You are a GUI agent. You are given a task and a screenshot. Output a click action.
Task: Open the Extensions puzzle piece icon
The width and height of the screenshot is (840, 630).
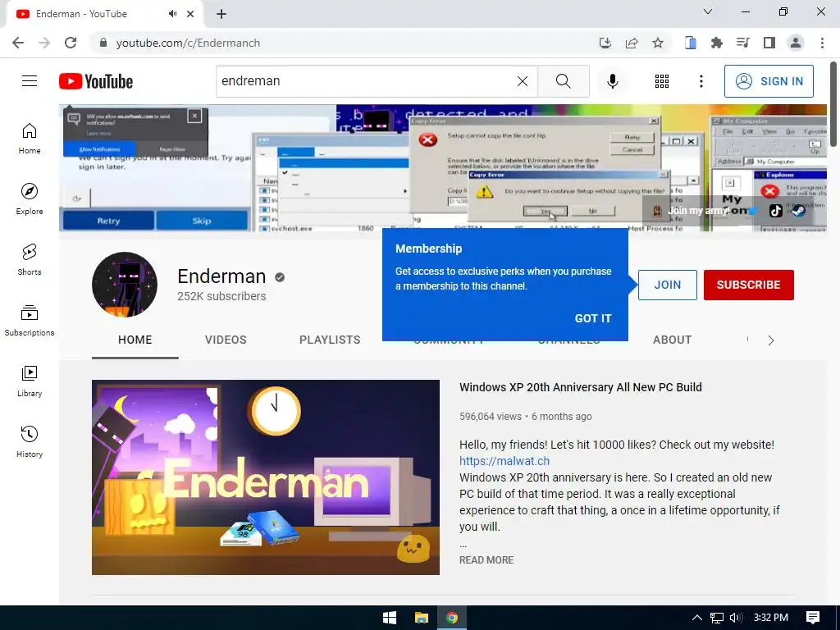click(717, 43)
